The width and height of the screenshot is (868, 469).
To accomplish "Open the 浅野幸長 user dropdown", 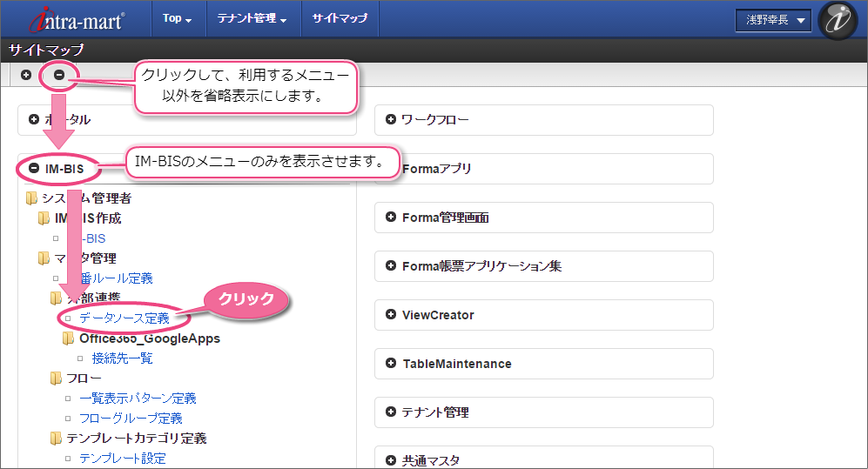I will (x=773, y=21).
